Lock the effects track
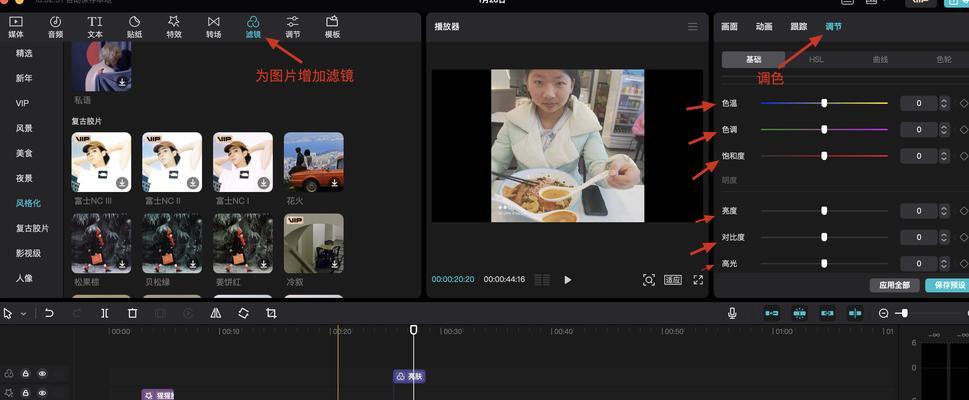969x400 pixels. click(x=25, y=393)
